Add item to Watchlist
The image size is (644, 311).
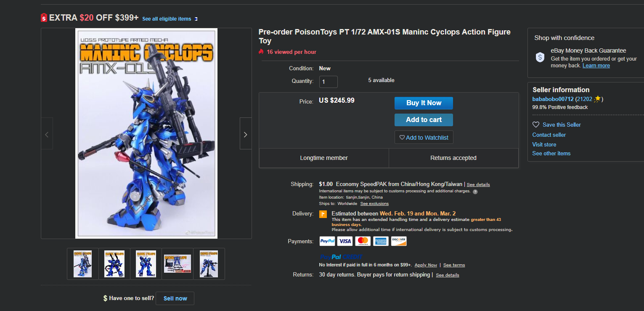pyautogui.click(x=424, y=138)
